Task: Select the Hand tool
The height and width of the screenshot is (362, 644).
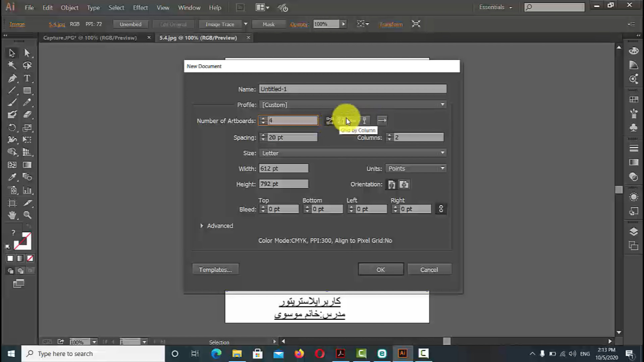Action: [12, 215]
